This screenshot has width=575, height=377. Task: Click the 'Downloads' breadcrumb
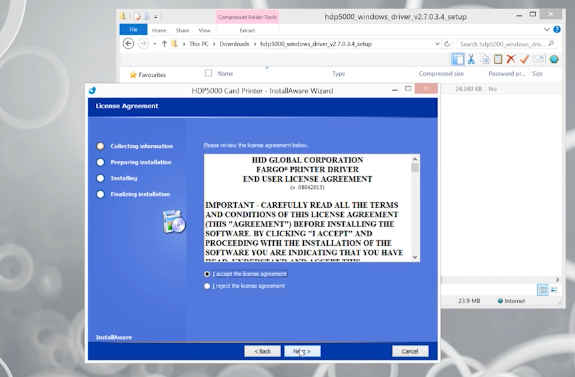coord(234,44)
